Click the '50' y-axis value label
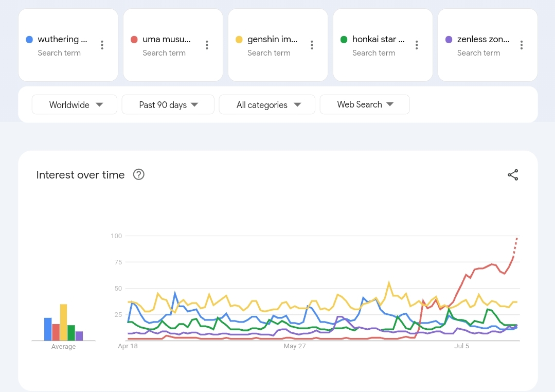Image resolution: width=555 pixels, height=392 pixels. pos(118,288)
